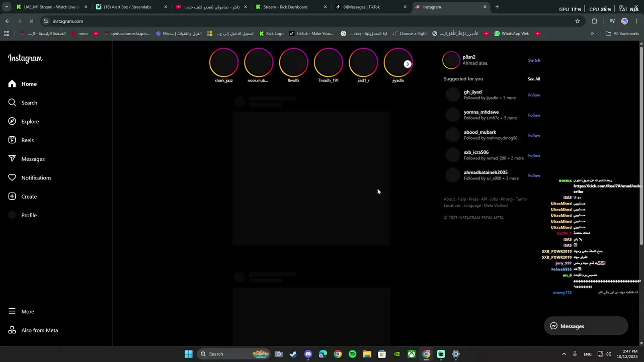Follow gh_jiyad
Image resolution: width=644 pixels, height=362 pixels.
point(534,95)
